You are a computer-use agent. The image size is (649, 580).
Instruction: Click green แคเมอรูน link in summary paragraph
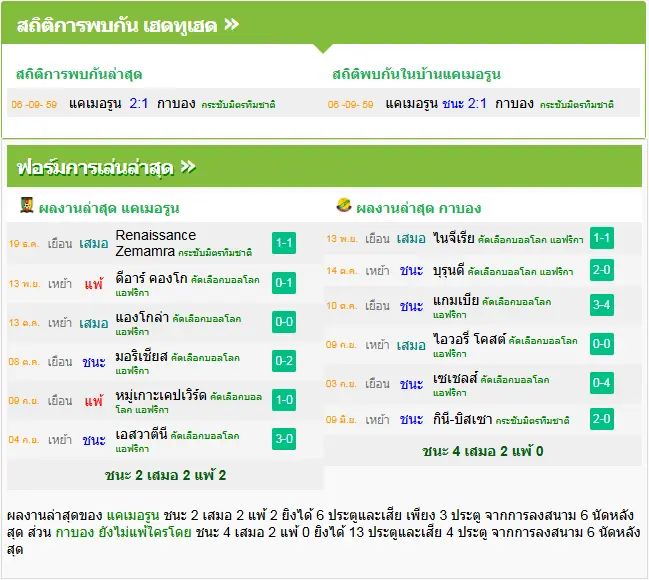133,515
